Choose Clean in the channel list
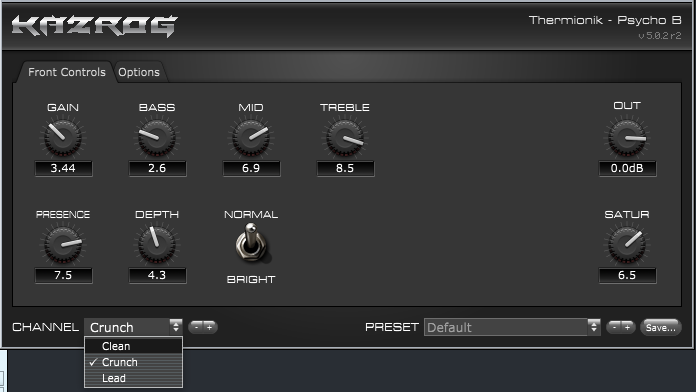The height and width of the screenshot is (392, 696). pyautogui.click(x=133, y=346)
